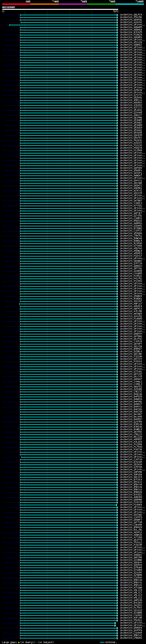
Task: Open hit UniRef100_Q8LPC4
Action: (131, 15)
